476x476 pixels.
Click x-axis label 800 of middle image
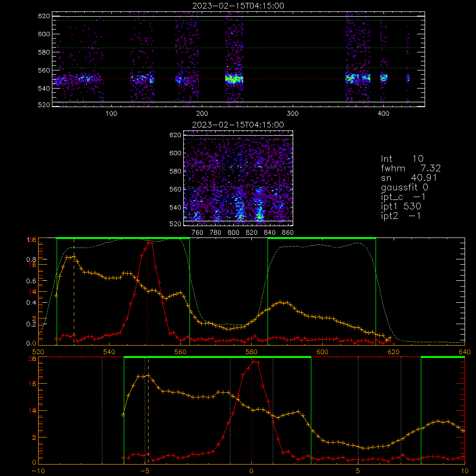[233, 233]
